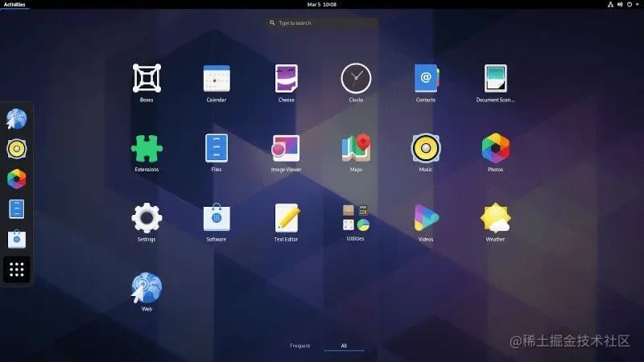Screen dimensions: 644x362
Task: Click the Activities button
Action: click(14, 5)
